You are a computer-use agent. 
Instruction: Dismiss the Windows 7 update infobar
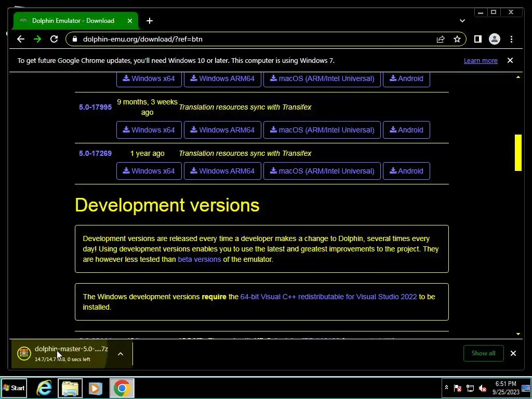click(x=510, y=60)
